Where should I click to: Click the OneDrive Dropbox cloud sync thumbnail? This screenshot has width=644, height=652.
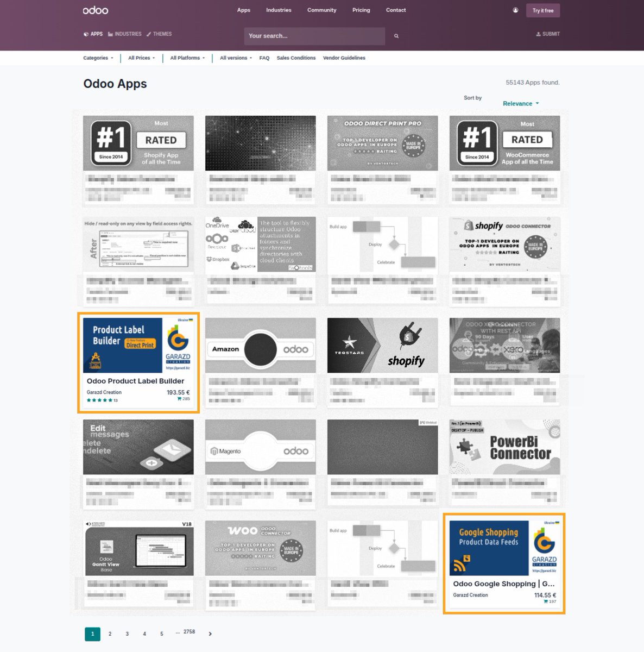coord(260,244)
